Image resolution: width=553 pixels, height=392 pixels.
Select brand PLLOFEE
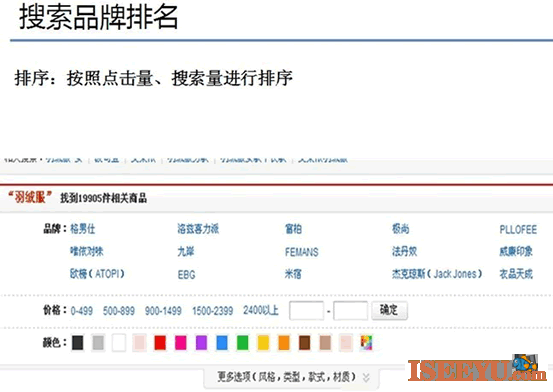(518, 230)
